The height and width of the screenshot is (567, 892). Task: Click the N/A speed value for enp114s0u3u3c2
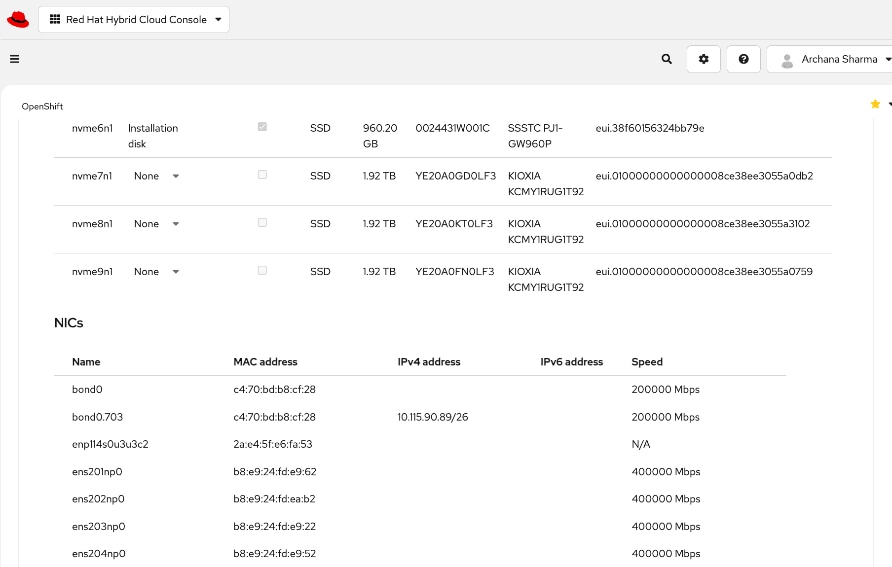click(641, 444)
